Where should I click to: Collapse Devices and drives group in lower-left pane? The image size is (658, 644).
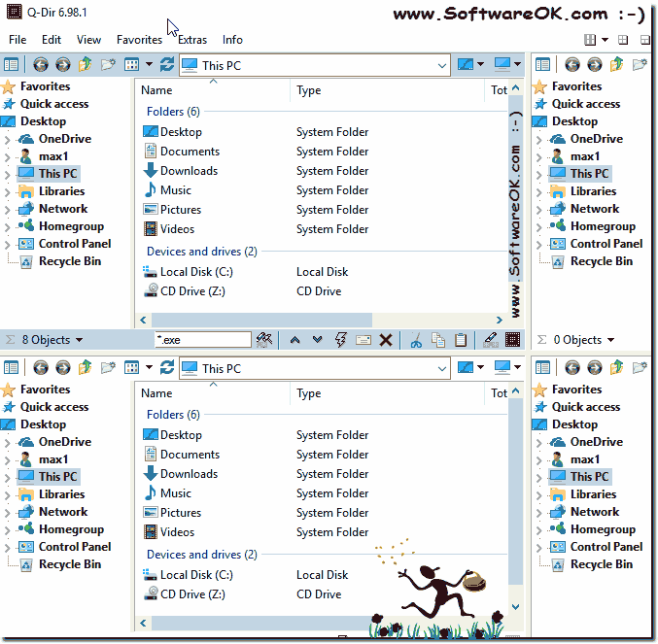click(x=201, y=555)
